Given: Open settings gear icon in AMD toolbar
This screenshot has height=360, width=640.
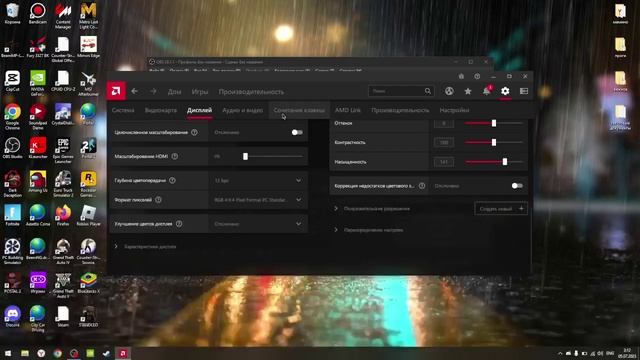Looking at the screenshot, I should coord(505,91).
